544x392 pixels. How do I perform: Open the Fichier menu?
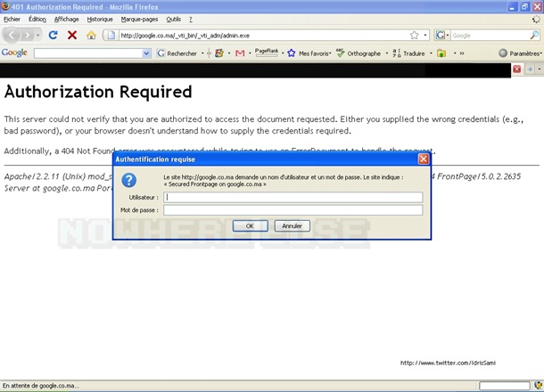pyautogui.click(x=12, y=20)
